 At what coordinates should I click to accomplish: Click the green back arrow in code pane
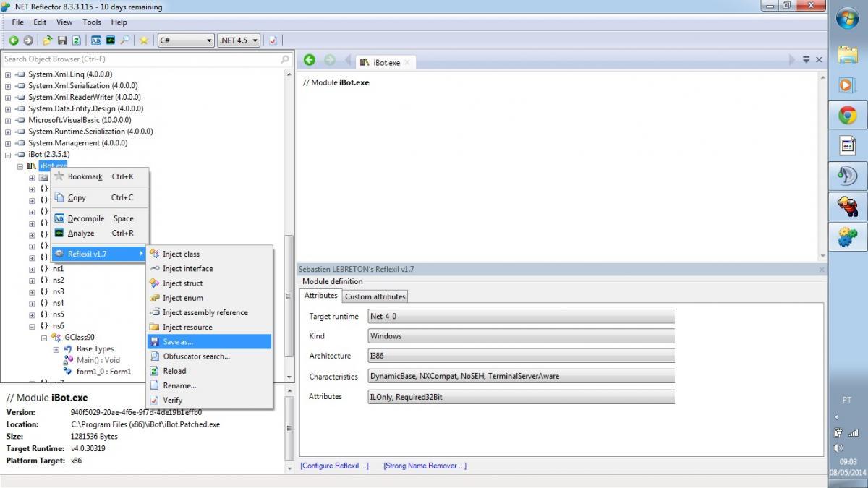point(310,60)
